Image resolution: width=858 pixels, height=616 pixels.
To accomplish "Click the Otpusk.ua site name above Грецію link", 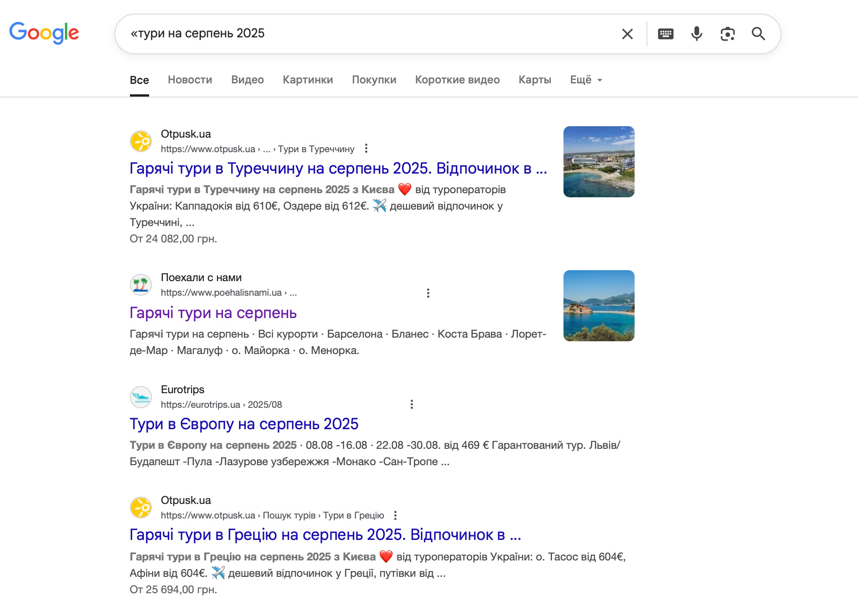I will [x=186, y=500].
